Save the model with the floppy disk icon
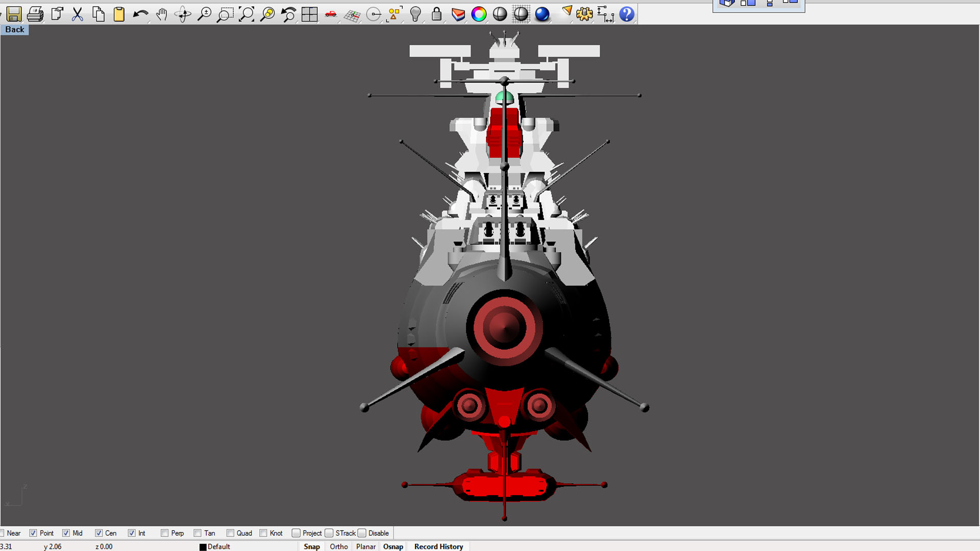This screenshot has height=551, width=980. point(14,14)
